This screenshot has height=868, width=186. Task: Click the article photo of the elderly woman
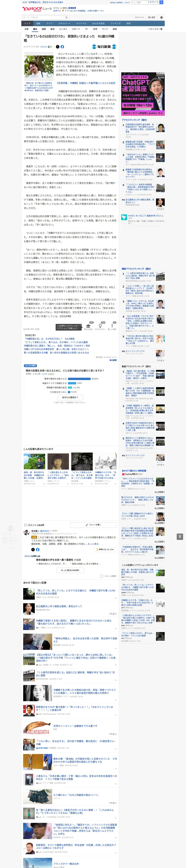click(x=39, y=67)
